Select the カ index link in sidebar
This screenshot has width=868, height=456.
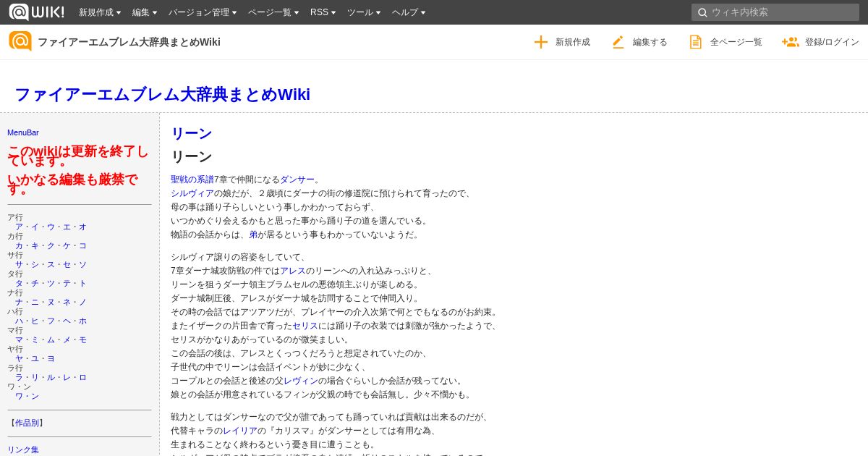[x=19, y=245]
